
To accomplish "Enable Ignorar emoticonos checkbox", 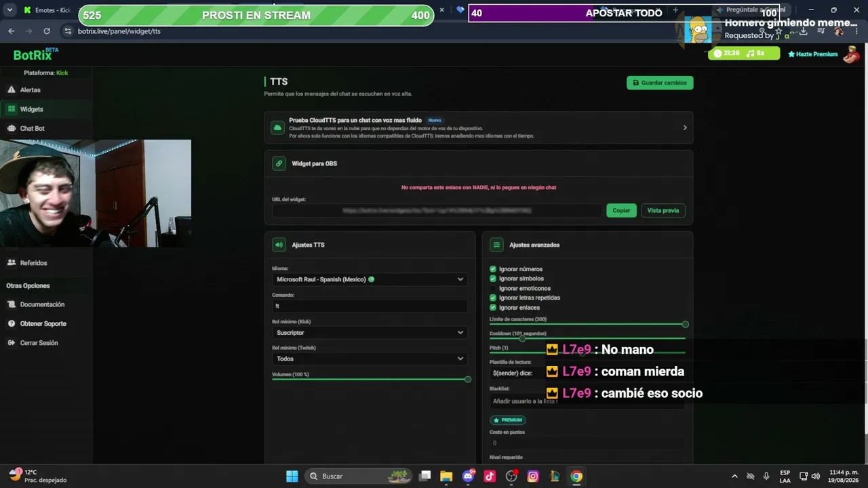I will (493, 288).
